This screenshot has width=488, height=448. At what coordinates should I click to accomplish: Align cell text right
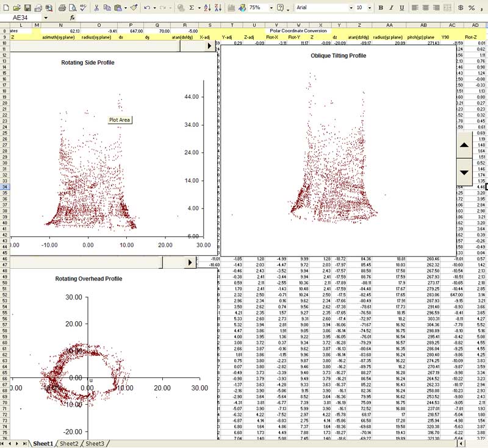(x=436, y=8)
